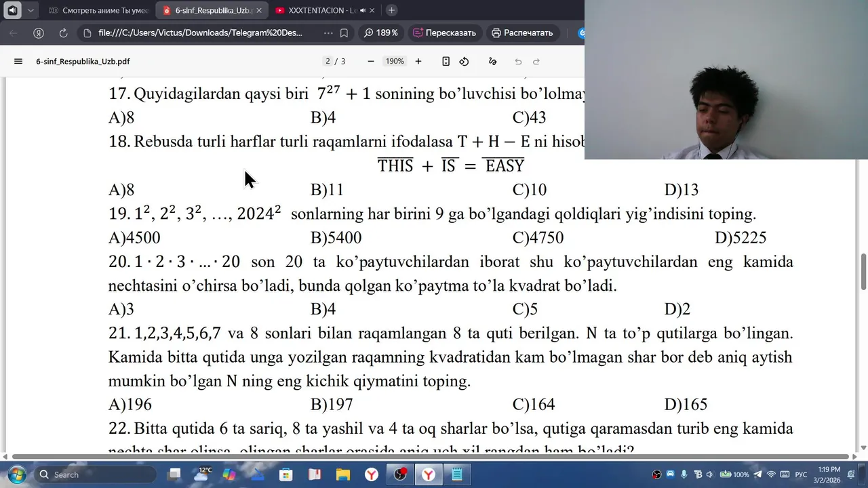Click the PDF page number field
The width and height of the screenshot is (868, 488).
tap(328, 61)
